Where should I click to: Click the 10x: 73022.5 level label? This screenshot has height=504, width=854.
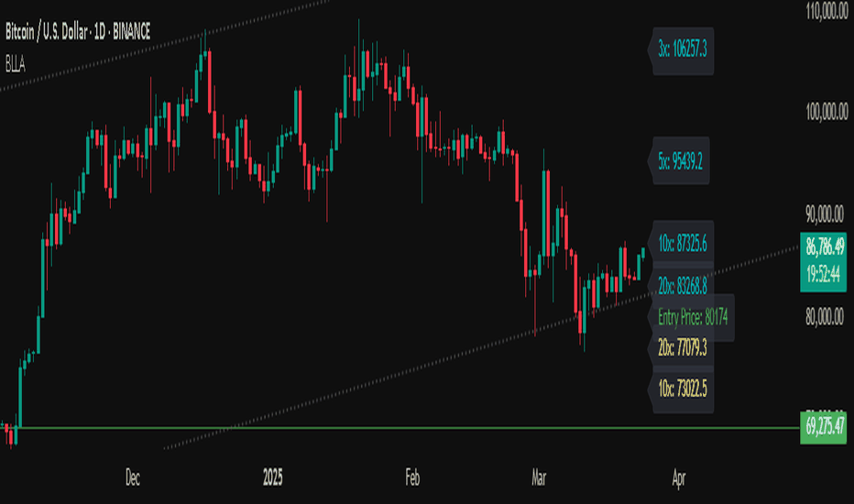(x=683, y=389)
